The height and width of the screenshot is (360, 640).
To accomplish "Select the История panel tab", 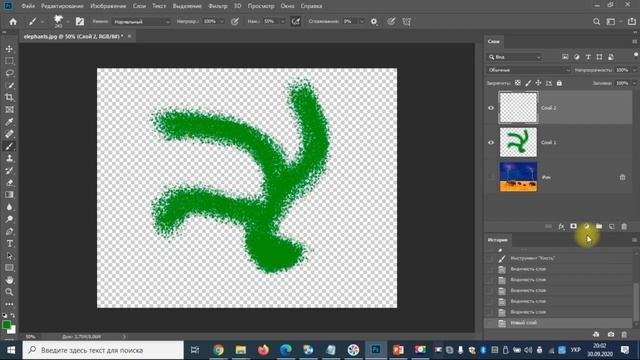I will (498, 240).
